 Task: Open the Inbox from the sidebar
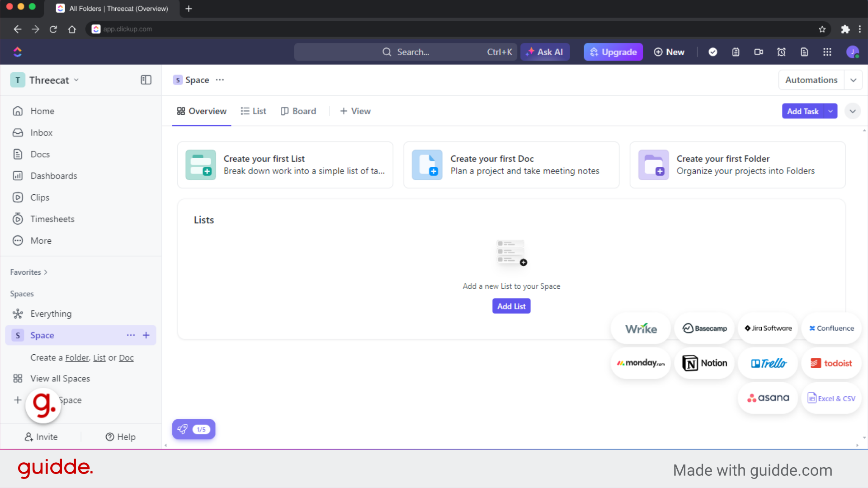41,132
